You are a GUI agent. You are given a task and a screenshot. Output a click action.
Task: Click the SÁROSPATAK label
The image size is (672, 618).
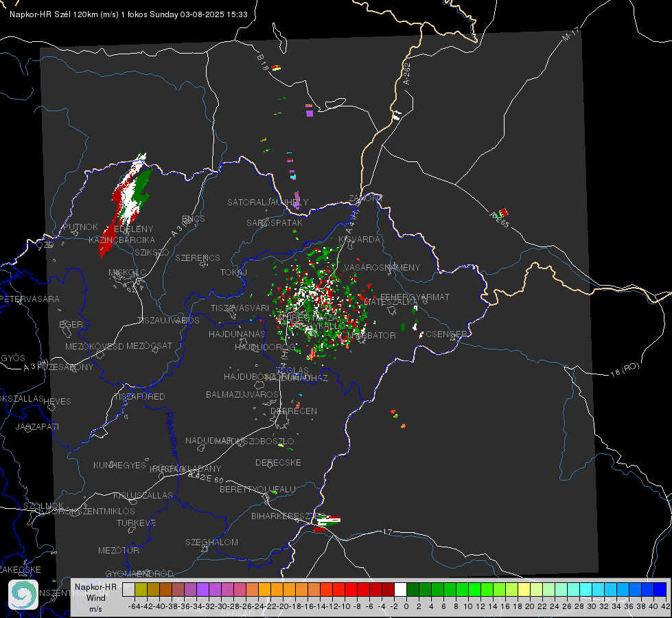click(x=275, y=223)
